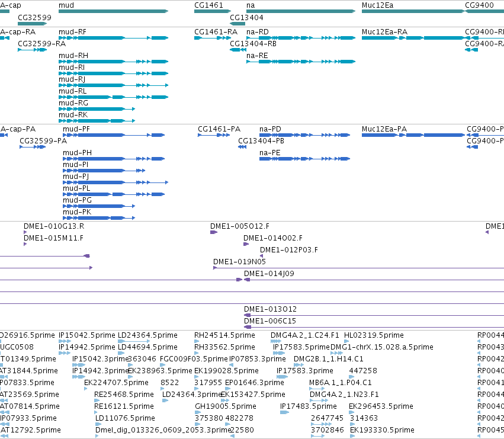Click the HL02319.5prime EST label
This screenshot has width=504, height=439.
click(x=374, y=335)
